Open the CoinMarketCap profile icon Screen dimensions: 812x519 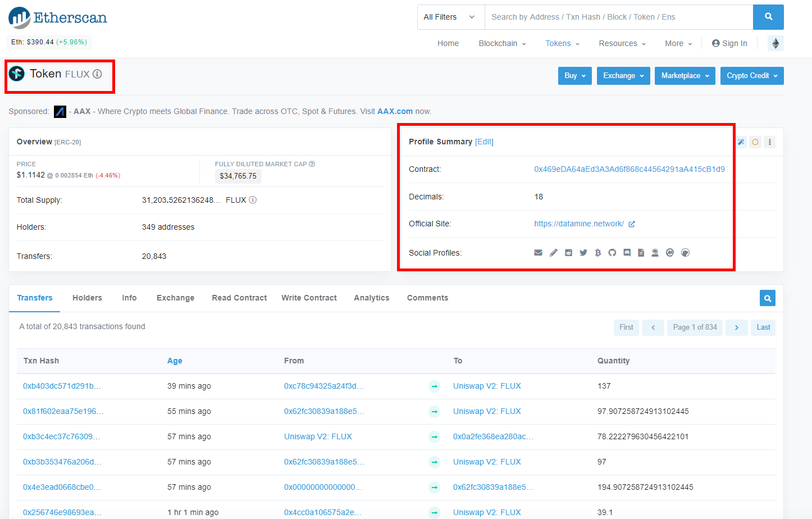click(670, 253)
